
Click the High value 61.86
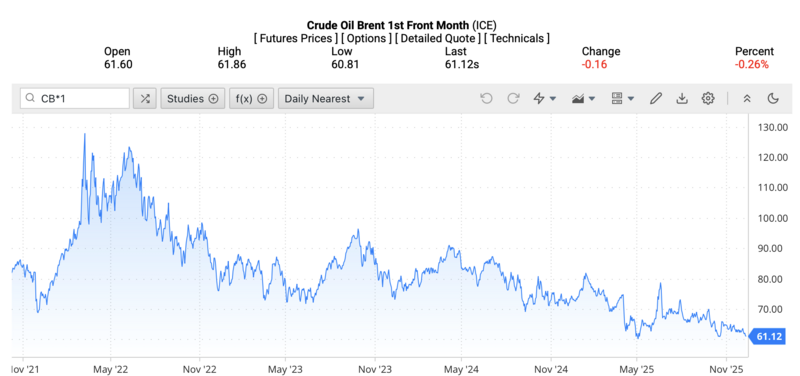[232, 65]
